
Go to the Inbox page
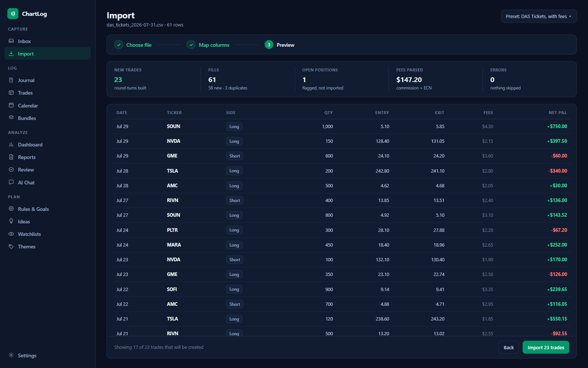[47, 41]
